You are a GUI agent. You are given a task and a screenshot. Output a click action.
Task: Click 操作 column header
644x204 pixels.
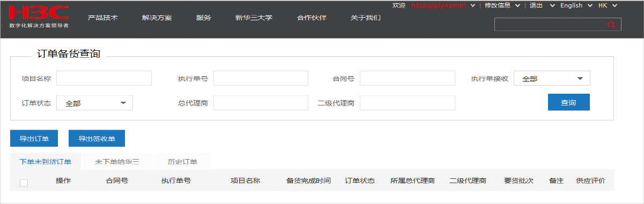(x=63, y=180)
